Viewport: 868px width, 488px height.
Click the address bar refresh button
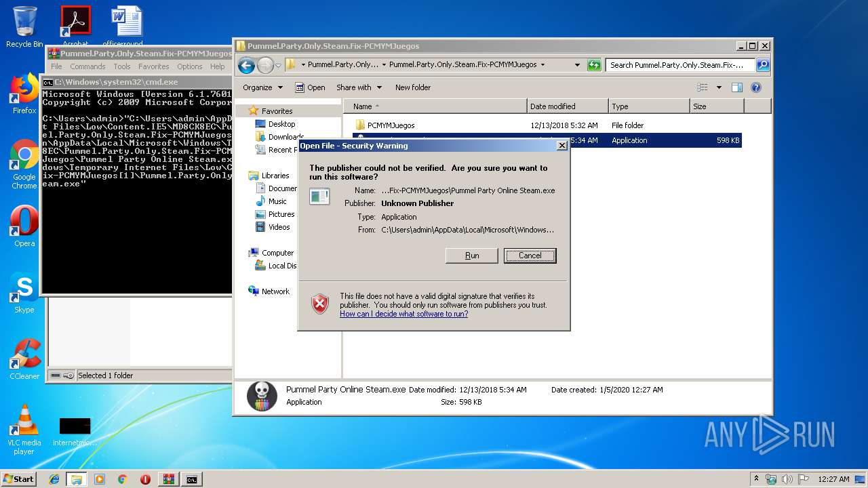tap(594, 65)
